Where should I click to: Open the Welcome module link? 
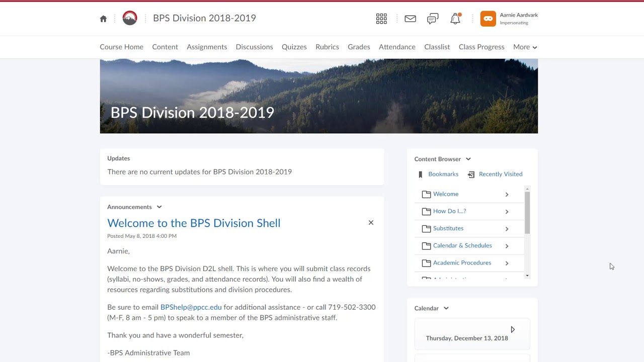pyautogui.click(x=446, y=194)
